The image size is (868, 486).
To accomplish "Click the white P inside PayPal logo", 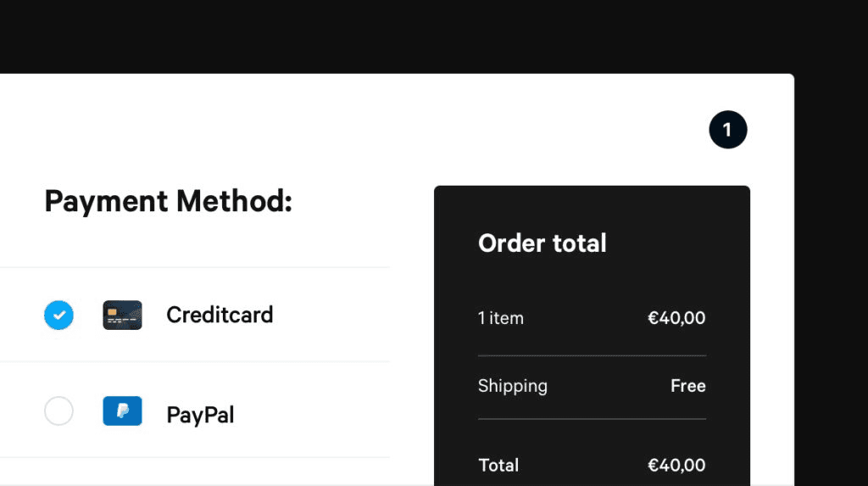I will (122, 411).
